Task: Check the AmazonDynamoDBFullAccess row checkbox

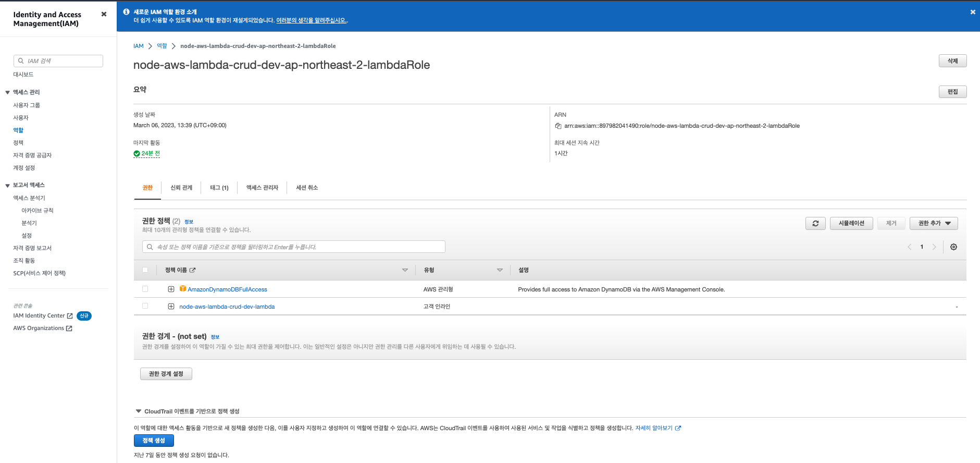Action: point(145,289)
